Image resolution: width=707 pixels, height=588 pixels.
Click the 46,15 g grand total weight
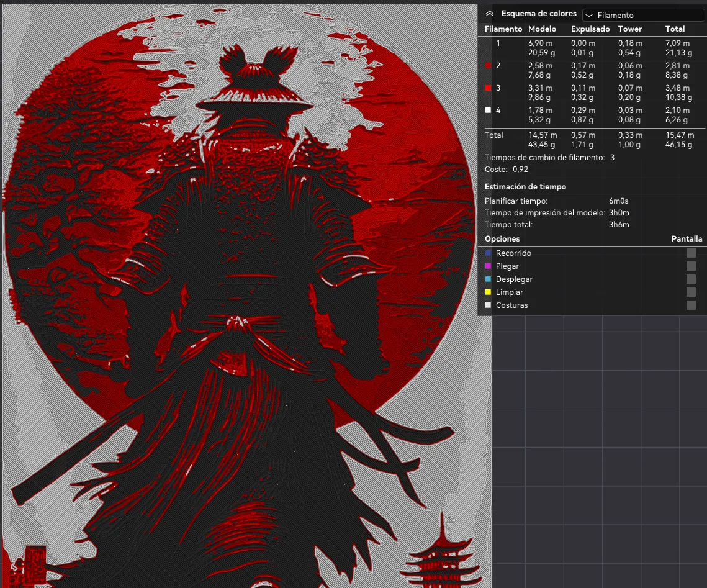point(678,145)
